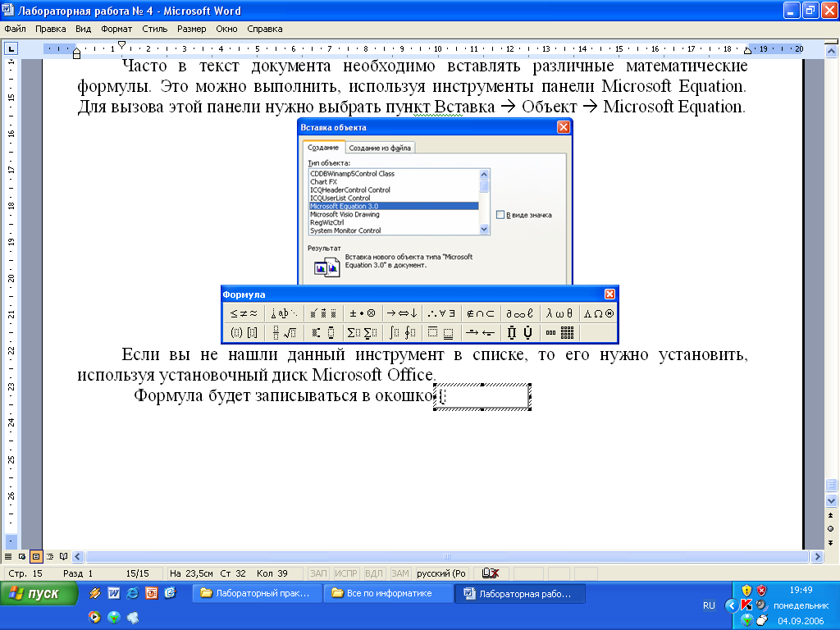
Task: Click the vertical scrollbar thumb
Action: coord(831,485)
